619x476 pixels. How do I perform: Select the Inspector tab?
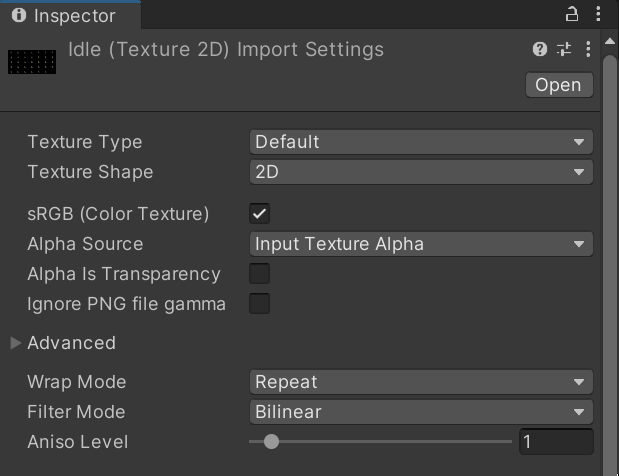click(x=70, y=16)
